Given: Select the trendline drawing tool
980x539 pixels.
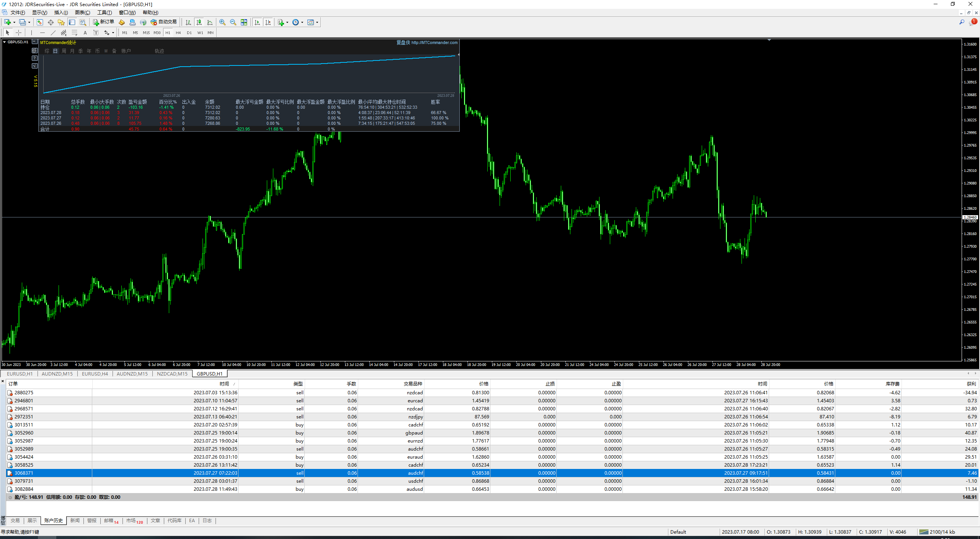Looking at the screenshot, I should [53, 33].
